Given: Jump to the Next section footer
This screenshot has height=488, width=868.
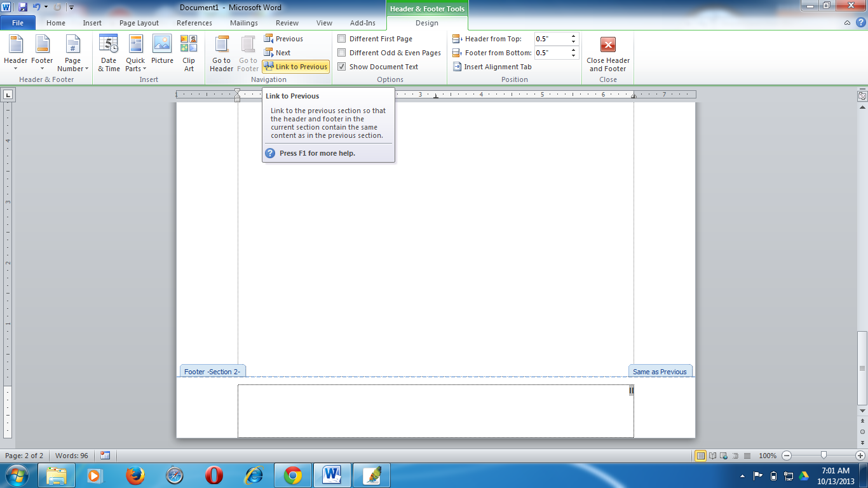Looking at the screenshot, I should [277, 53].
